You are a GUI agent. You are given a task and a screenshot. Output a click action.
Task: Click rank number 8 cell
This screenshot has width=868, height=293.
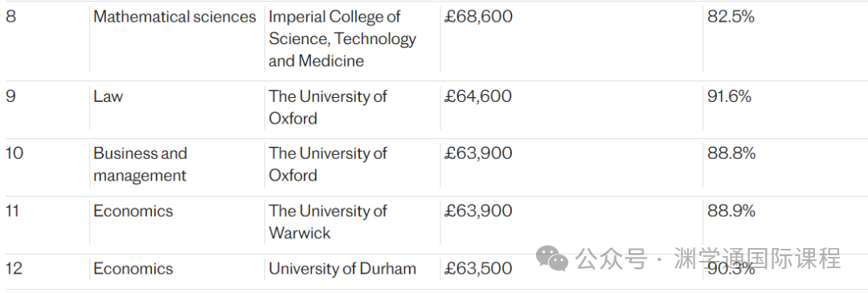pyautogui.click(x=10, y=17)
